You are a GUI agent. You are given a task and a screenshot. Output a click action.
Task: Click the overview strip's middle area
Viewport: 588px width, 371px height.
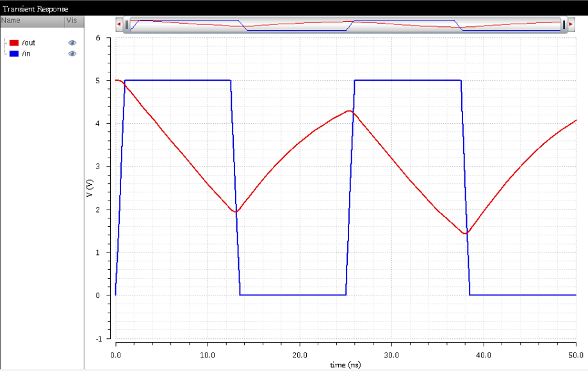pyautogui.click(x=345, y=24)
